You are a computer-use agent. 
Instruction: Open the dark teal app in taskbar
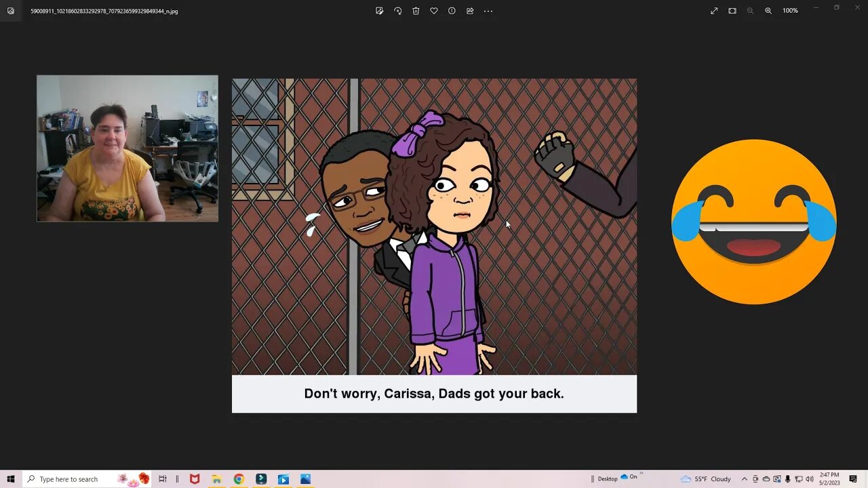point(261,479)
